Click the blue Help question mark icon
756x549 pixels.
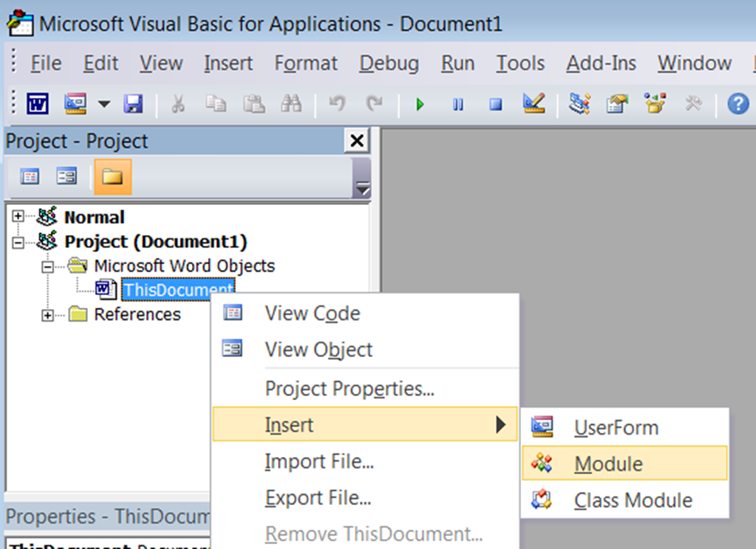[x=738, y=103]
